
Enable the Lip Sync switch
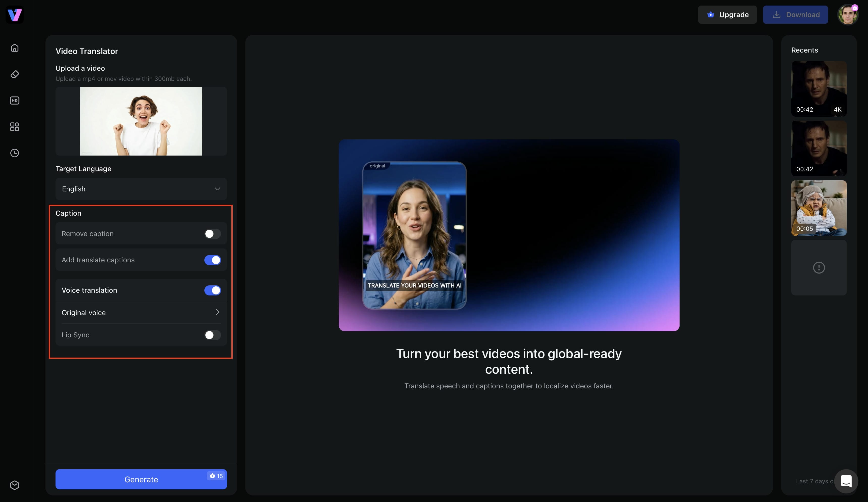[212, 335]
